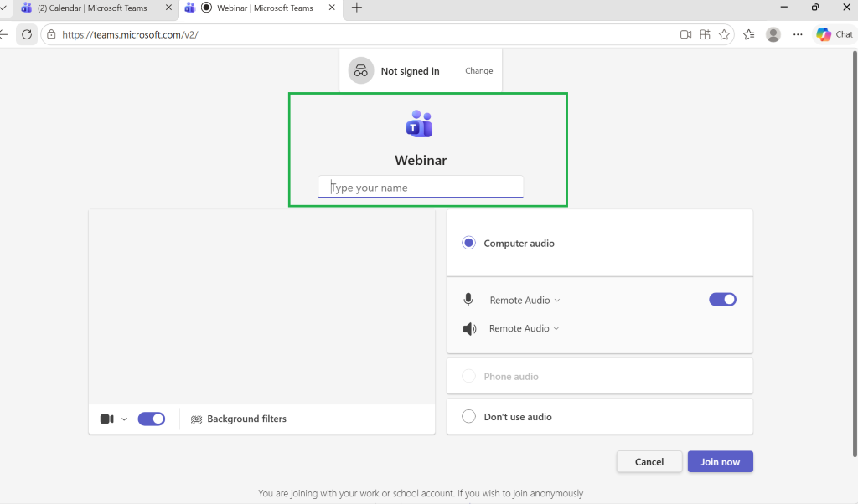Minimize the browser window
This screenshot has width=858, height=504.
tap(784, 8)
